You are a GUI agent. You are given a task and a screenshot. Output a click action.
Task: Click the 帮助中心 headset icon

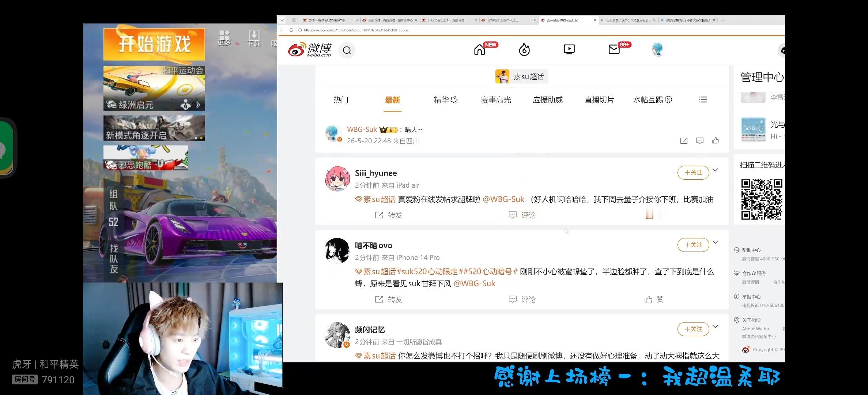click(736, 250)
